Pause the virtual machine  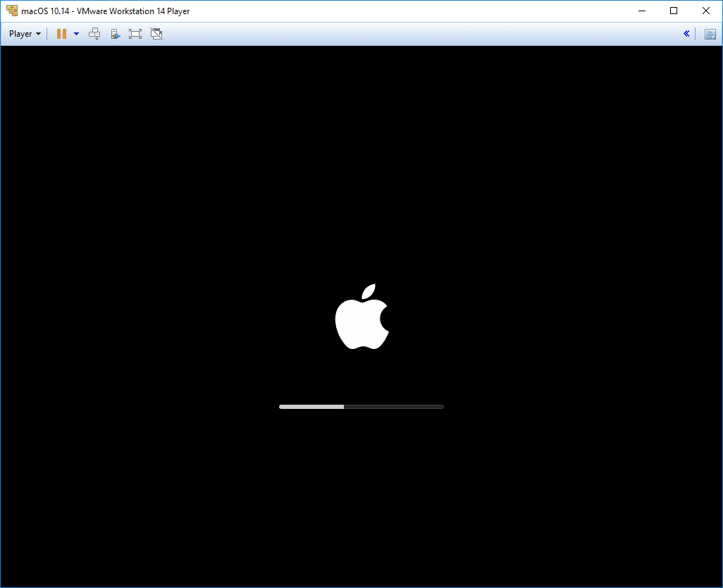pos(61,34)
